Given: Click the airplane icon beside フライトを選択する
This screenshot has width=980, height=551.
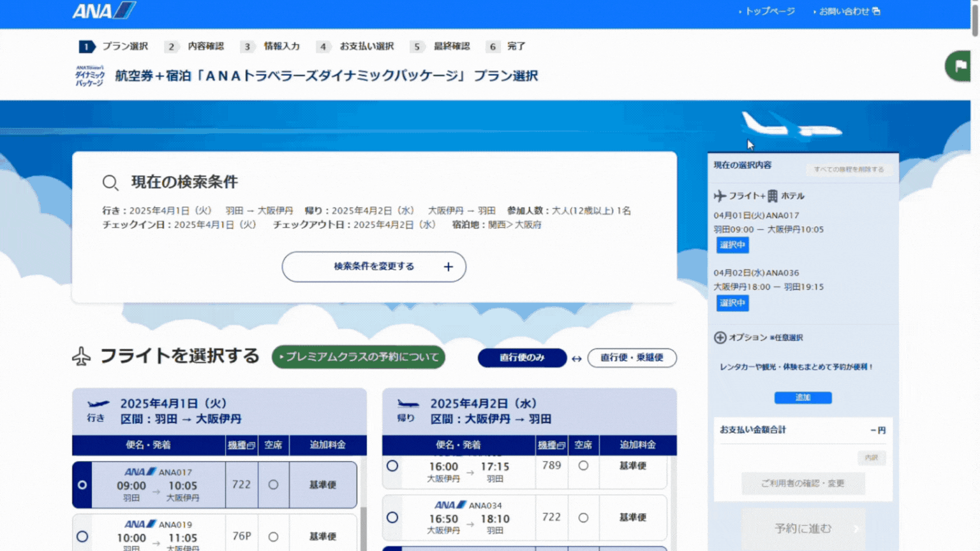Looking at the screenshot, I should [81, 356].
